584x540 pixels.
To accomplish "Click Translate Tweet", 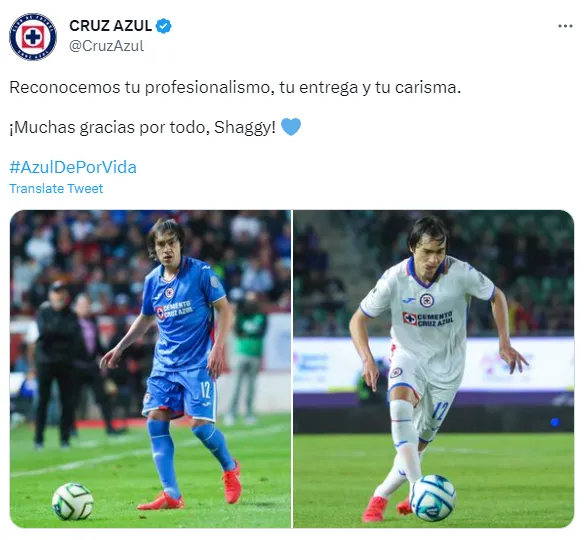I will click(x=56, y=189).
